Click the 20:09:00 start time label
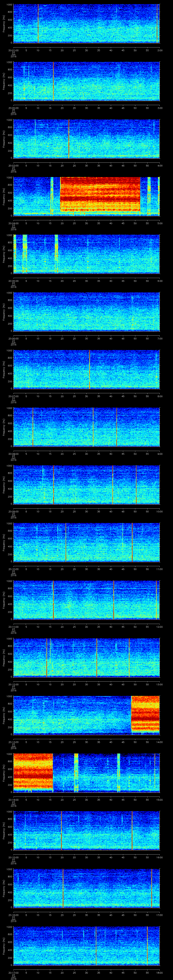Screen dimensions: 173x980 point(13,511)
